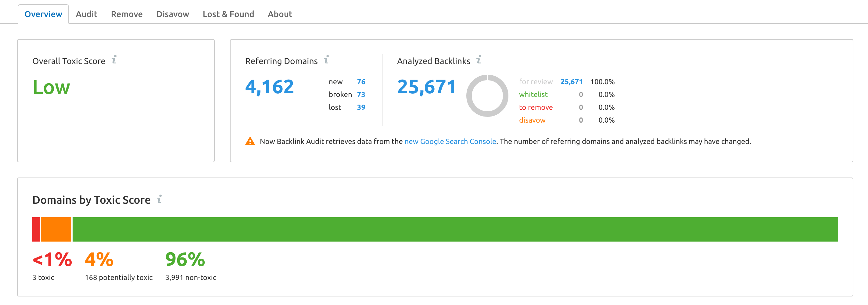Viewport: 868px width, 305px height.
Task: View the lost domains count 39
Action: (x=361, y=107)
